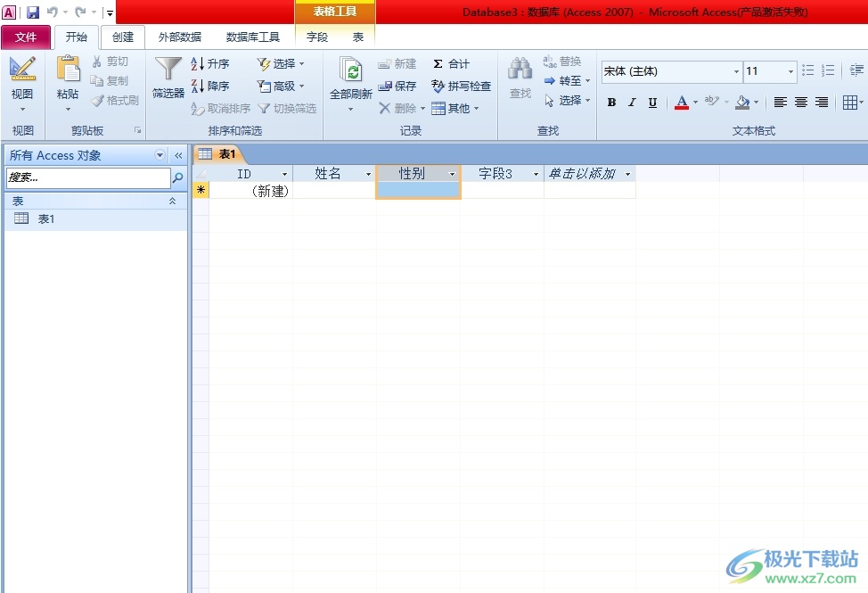Switch to the 数据库工具 ribbon tab
This screenshot has height=593, width=868.
253,37
